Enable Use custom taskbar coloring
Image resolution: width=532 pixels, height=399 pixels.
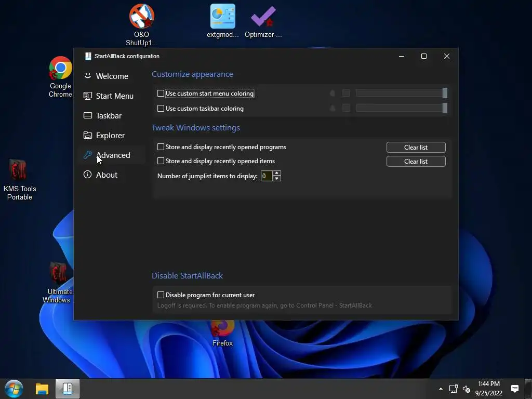coord(161,109)
